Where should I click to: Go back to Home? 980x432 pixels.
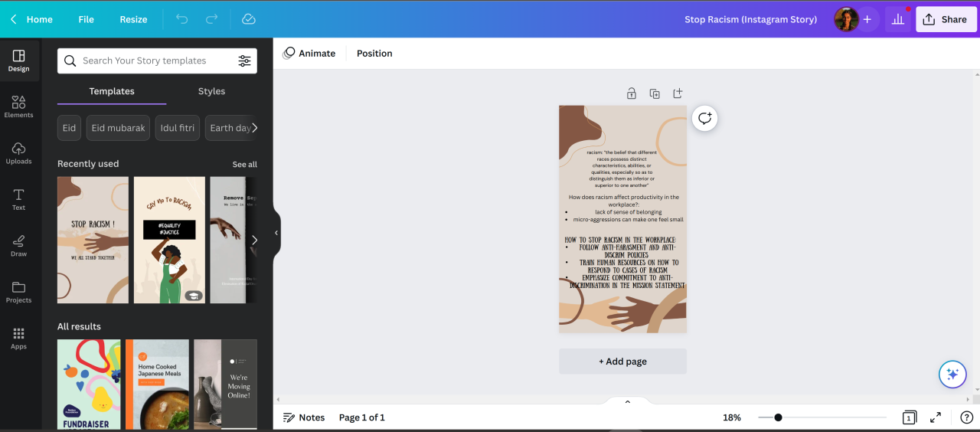31,19
